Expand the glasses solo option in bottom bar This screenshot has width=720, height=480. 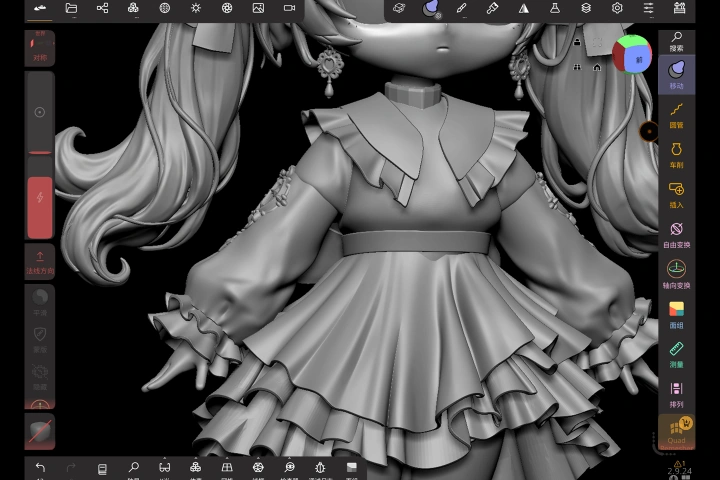point(164,468)
